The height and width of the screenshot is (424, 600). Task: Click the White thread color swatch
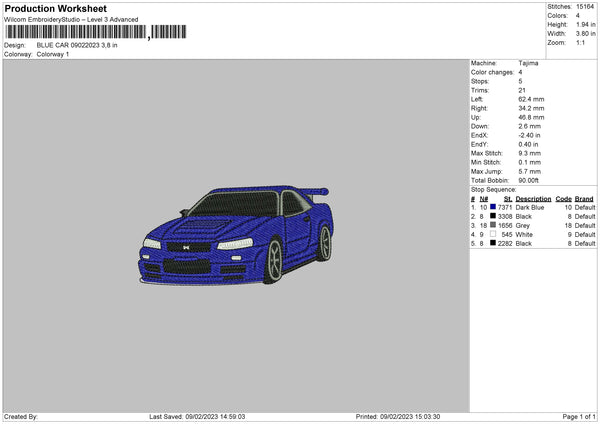click(x=494, y=234)
